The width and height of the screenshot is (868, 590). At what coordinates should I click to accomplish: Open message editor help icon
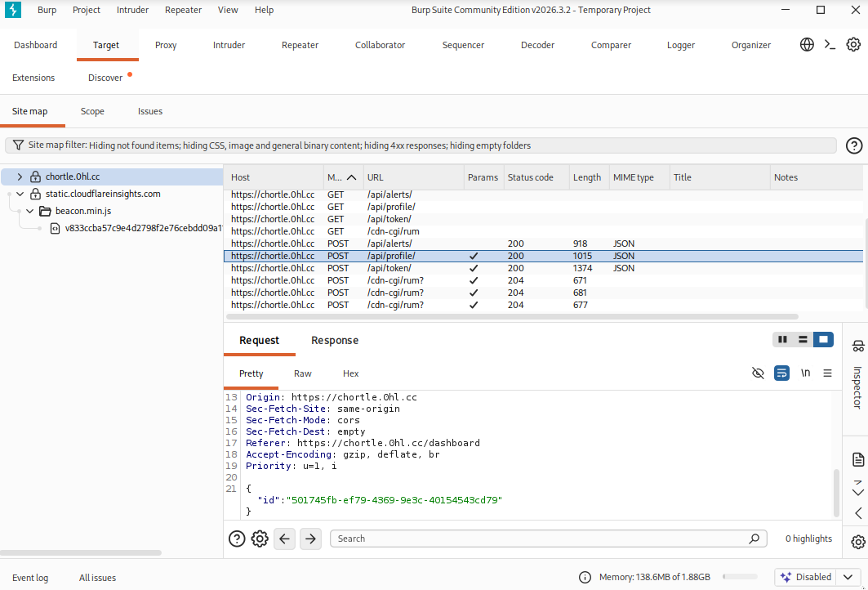237,539
